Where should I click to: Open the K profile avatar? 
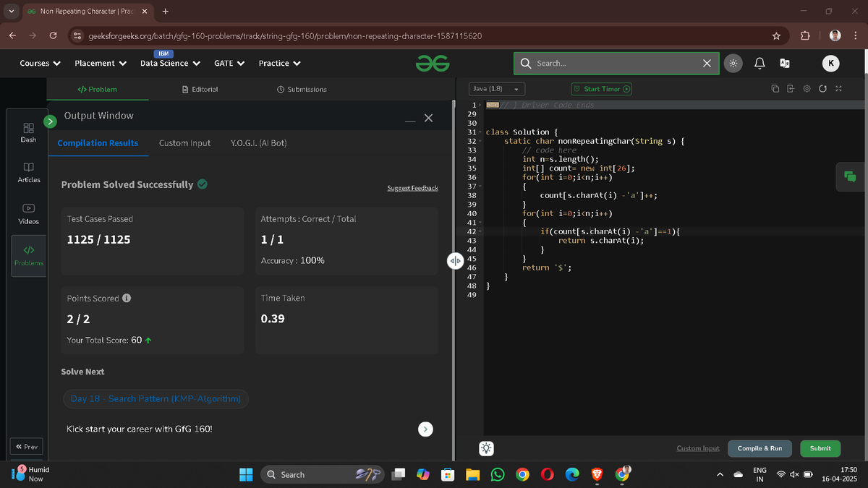point(830,64)
